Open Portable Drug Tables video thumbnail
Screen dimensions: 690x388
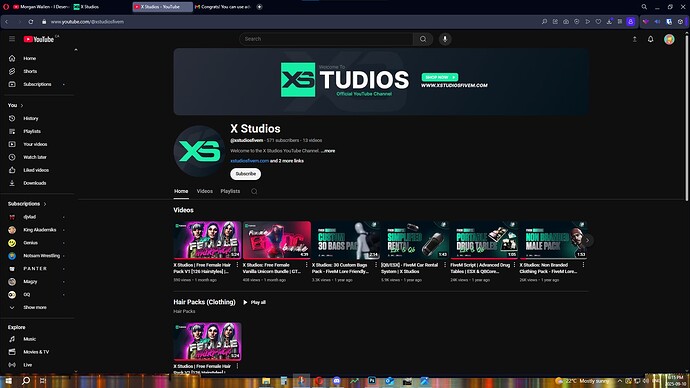484,240
